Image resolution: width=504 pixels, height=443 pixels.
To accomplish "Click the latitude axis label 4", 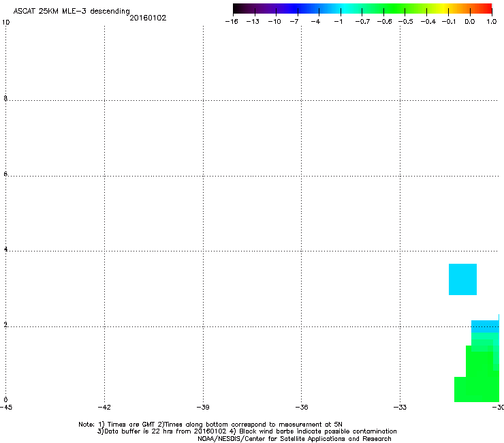I will 5,249.
